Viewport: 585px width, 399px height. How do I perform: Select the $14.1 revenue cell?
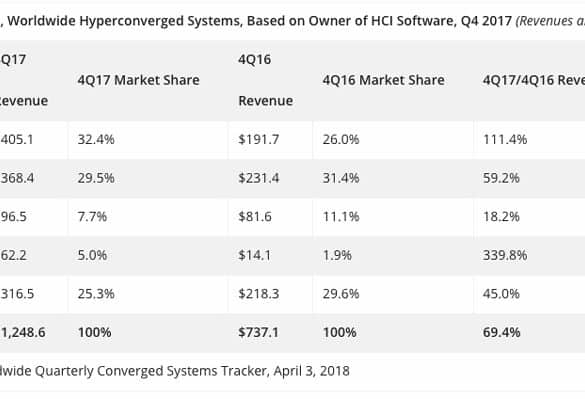click(270, 256)
